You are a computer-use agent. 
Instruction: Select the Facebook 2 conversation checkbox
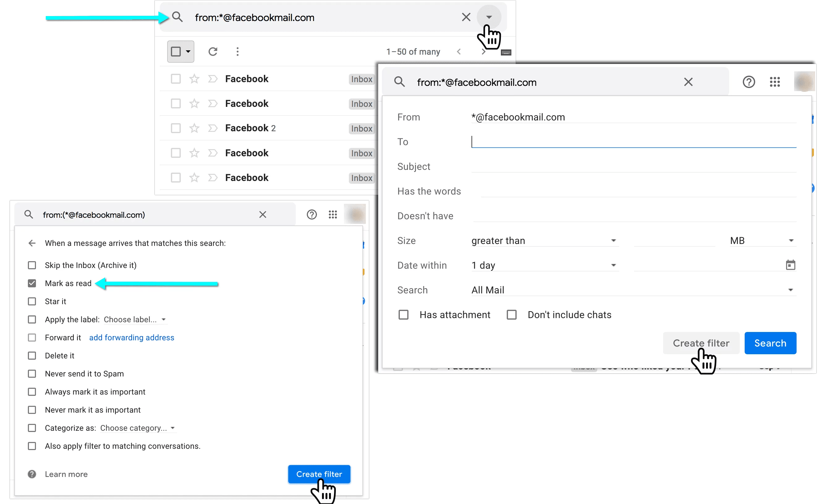(176, 128)
